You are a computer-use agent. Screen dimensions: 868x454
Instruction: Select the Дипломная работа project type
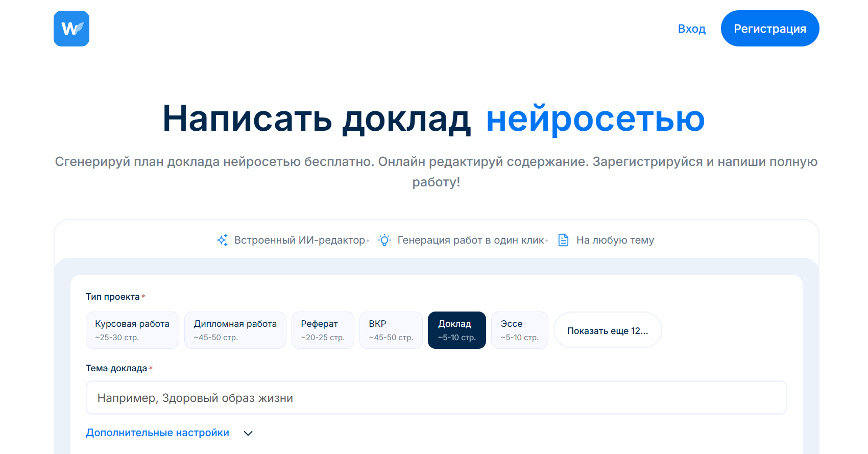pos(235,330)
